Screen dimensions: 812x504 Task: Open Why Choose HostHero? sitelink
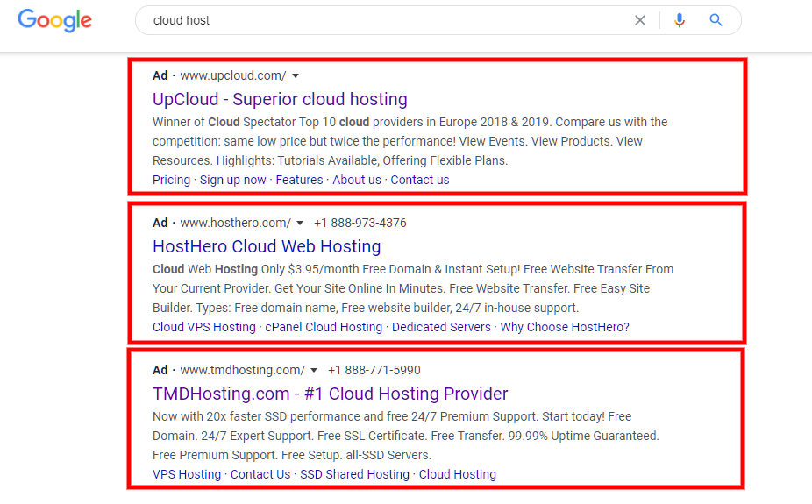pos(565,327)
